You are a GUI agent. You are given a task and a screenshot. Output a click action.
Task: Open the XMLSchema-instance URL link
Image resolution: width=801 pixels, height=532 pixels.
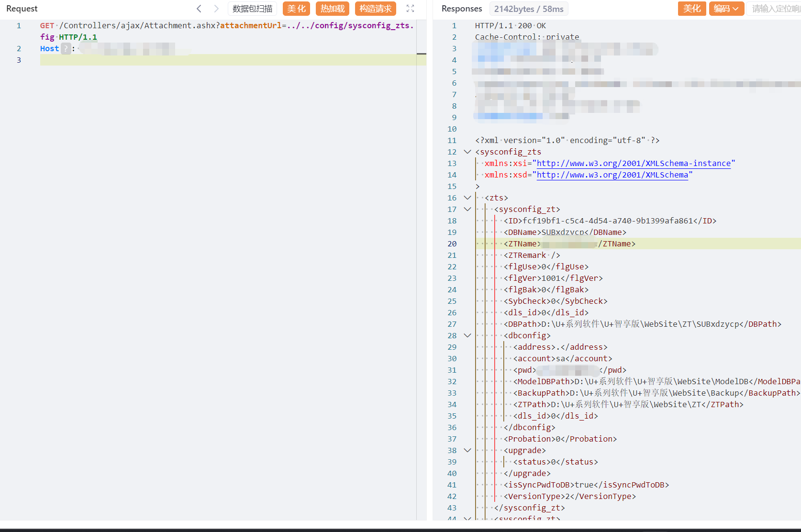coord(634,163)
